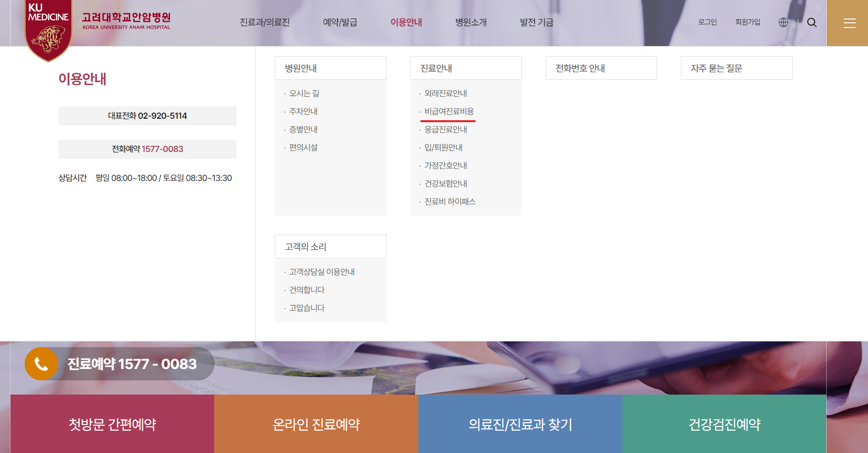The width and height of the screenshot is (868, 453).
Task: Click the 고려대학교안암병원 hospital name logo
Action: [126, 21]
